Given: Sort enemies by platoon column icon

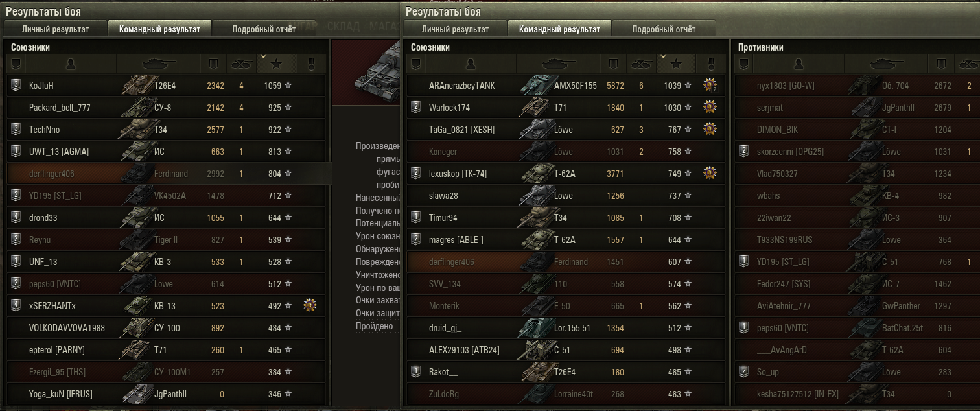Looking at the screenshot, I should click(x=743, y=64).
